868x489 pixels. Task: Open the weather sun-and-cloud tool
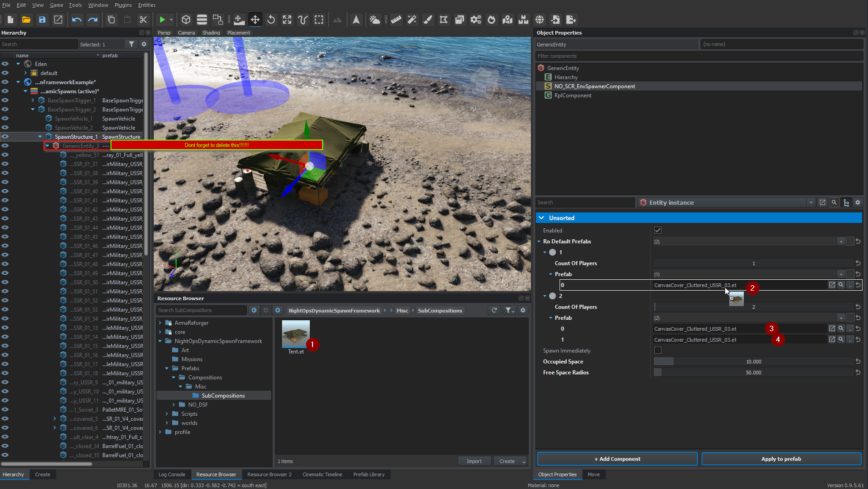(x=374, y=20)
